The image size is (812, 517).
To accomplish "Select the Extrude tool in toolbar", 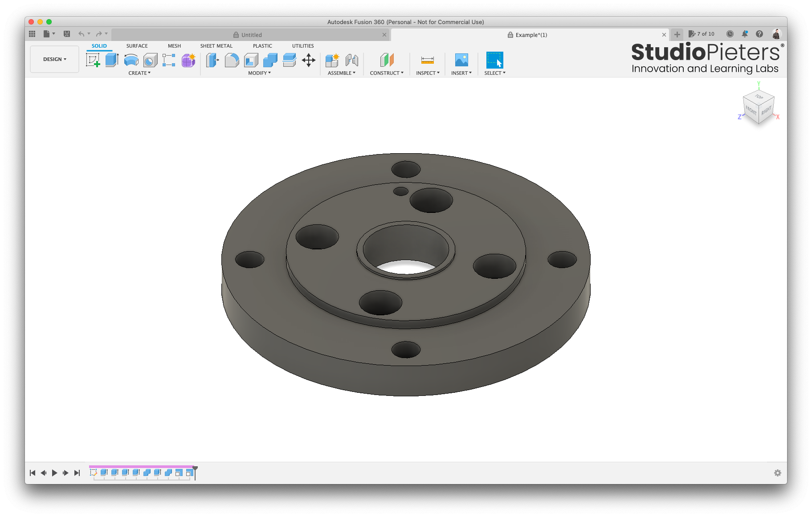I will 112,60.
